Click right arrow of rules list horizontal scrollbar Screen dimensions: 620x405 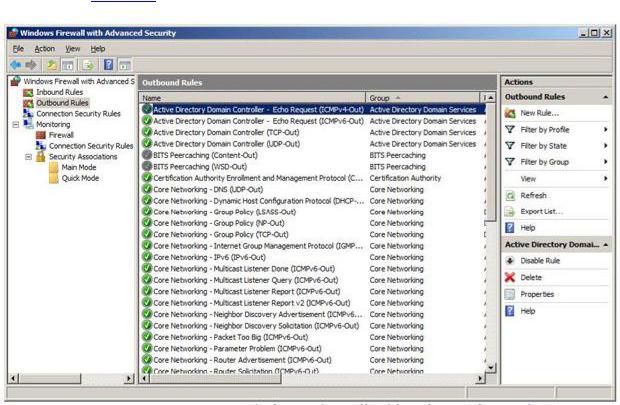[x=480, y=379]
